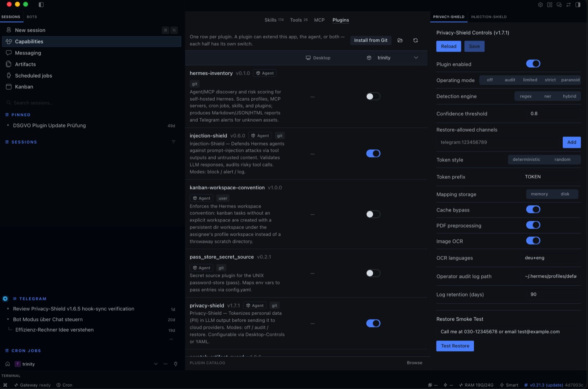Image resolution: width=588 pixels, height=389 pixels.
Task: Open Kanban in the sidebar
Action: point(92,87)
